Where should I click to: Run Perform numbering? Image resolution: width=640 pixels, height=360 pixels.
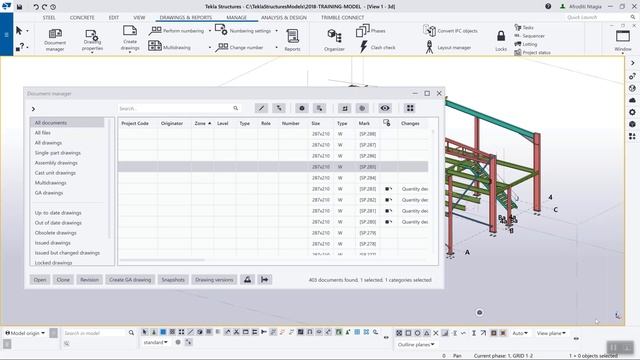point(176,31)
